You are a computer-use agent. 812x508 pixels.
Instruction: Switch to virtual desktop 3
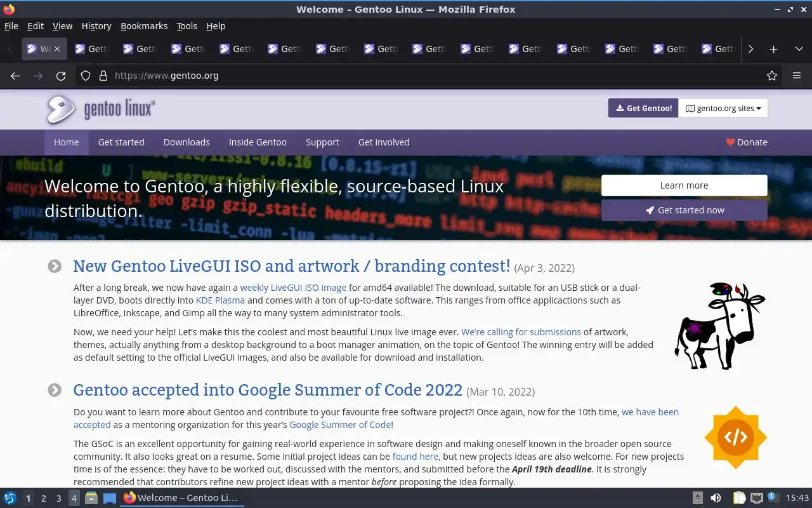tap(58, 498)
